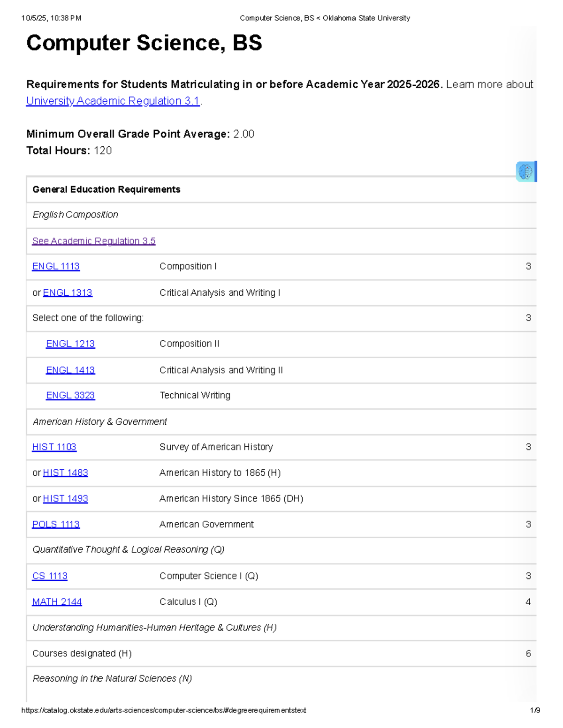The image size is (563, 728).
Task: Open HIST 1103 Survey of American History
Action: click(x=55, y=447)
